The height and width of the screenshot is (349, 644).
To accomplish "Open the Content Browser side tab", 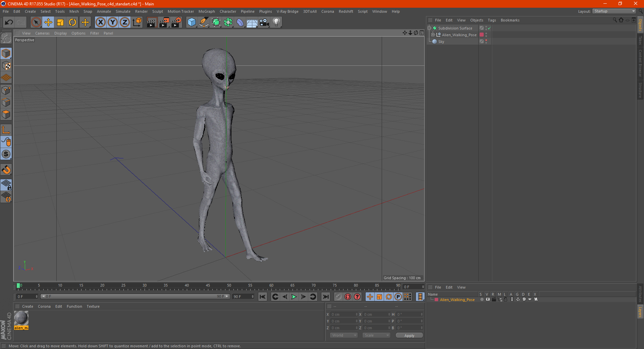I will point(640,63).
